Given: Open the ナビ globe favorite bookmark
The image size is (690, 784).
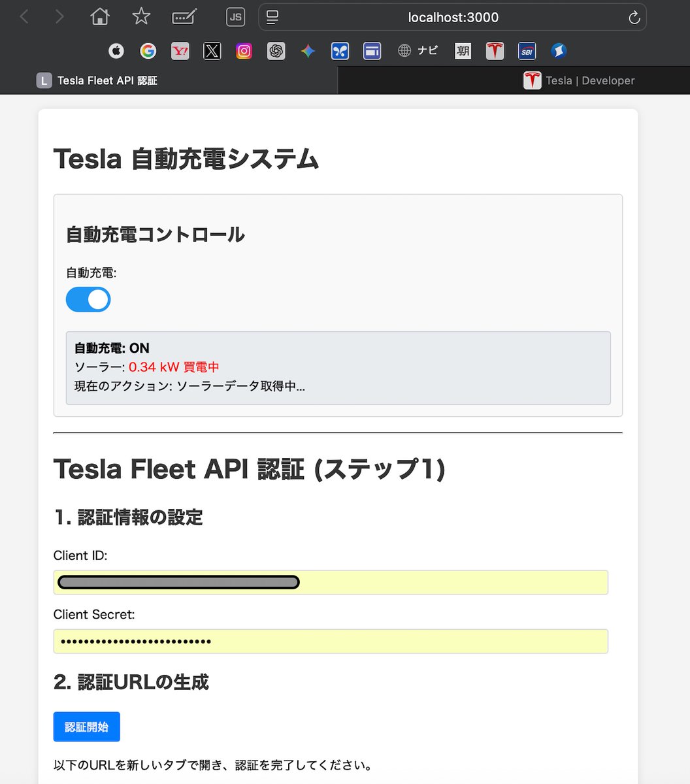Looking at the screenshot, I should click(x=418, y=50).
